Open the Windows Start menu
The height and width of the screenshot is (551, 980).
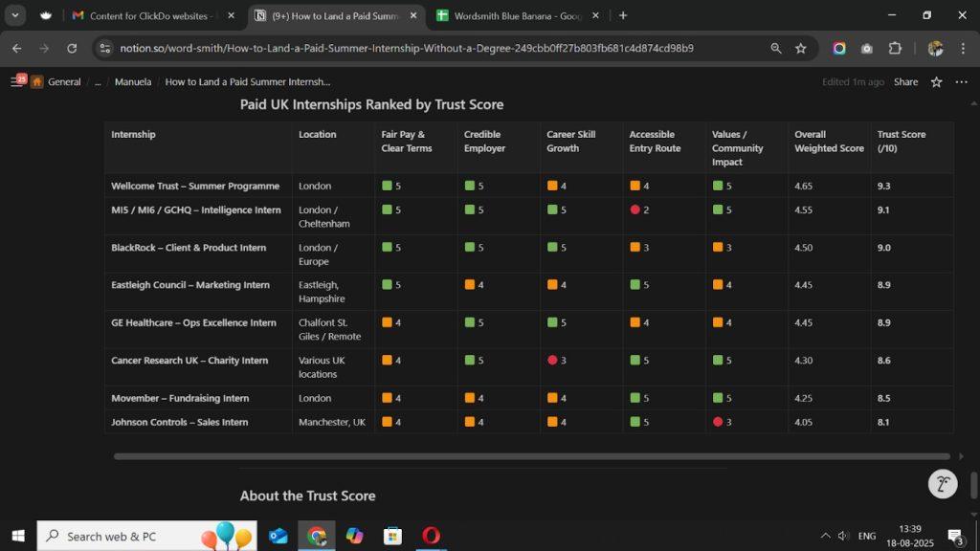(x=18, y=536)
